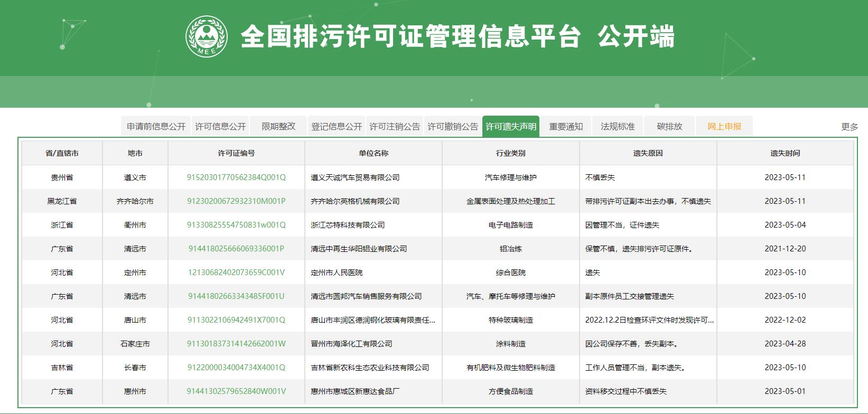Select the 限期整改 tab
The image size is (868, 414).
coord(278,126)
